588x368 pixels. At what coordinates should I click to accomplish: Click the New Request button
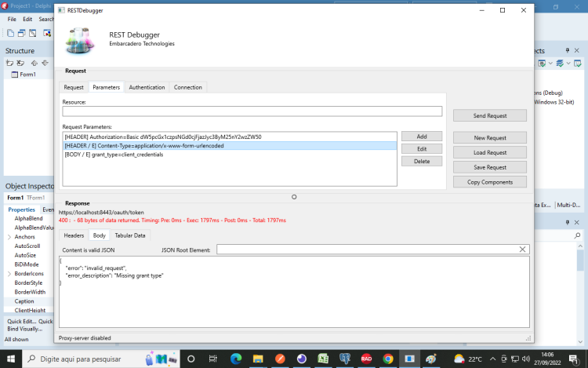pos(490,137)
